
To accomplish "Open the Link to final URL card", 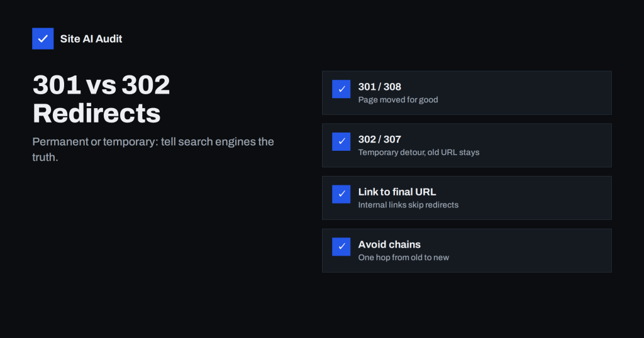I will pyautogui.click(x=467, y=198).
